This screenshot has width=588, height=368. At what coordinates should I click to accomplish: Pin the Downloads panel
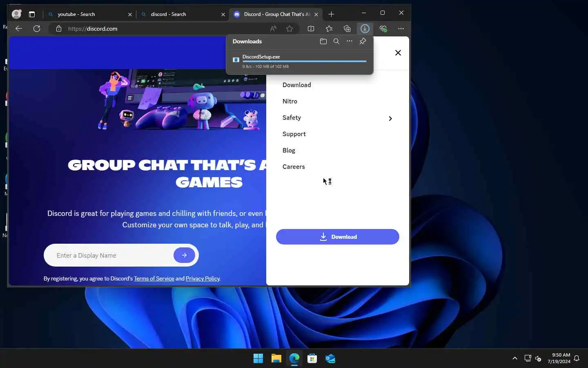point(363,41)
